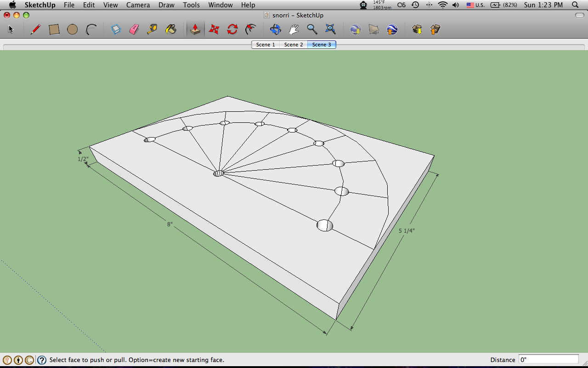588x368 pixels.
Task: Click the first round status bar icon
Action: [7, 360]
